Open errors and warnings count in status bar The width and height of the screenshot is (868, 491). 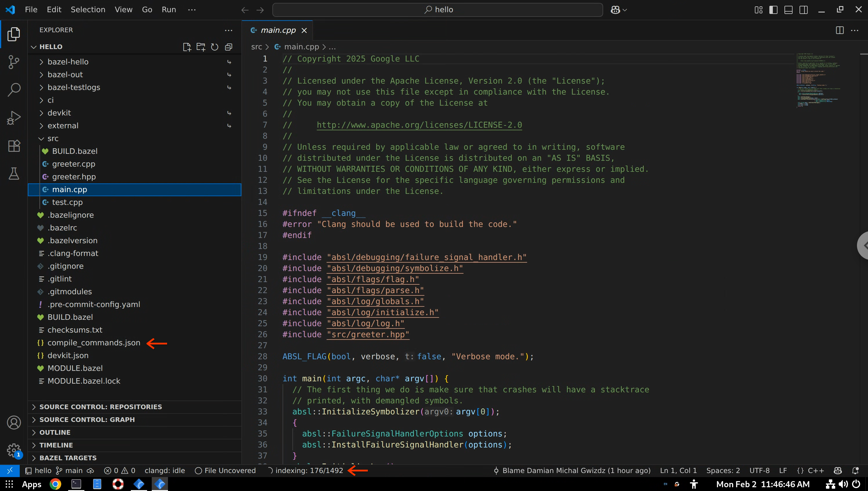pos(119,470)
